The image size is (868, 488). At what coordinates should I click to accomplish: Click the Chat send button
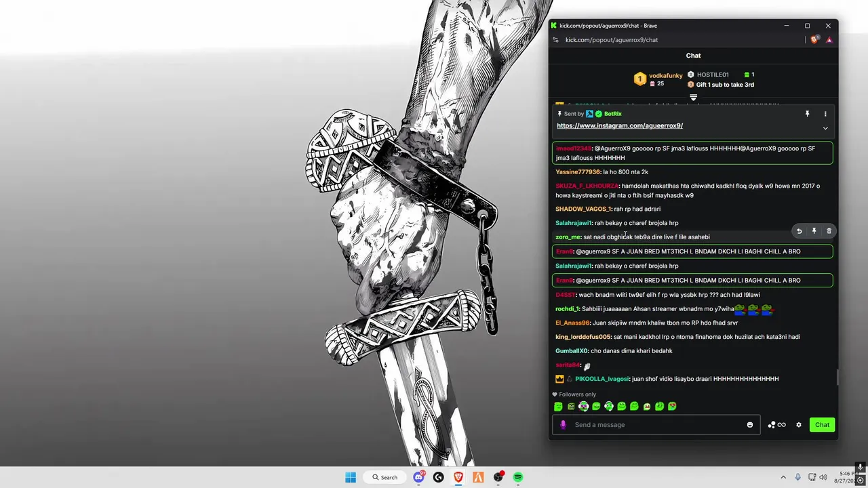tap(822, 425)
